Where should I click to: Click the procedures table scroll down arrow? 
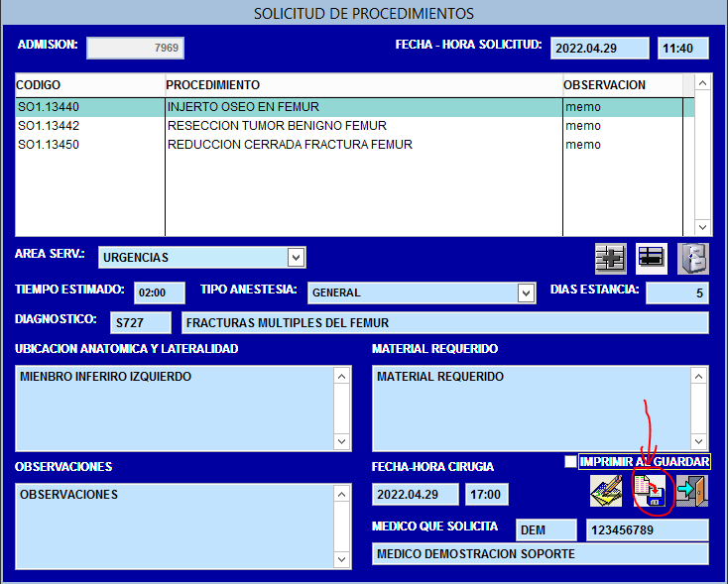(702, 227)
